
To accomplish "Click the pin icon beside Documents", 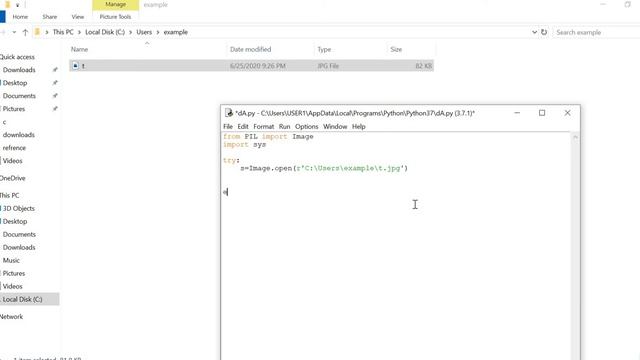I will point(55,96).
